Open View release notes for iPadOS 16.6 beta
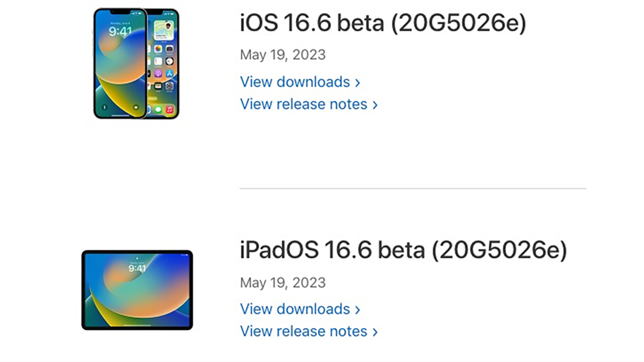 304,332
